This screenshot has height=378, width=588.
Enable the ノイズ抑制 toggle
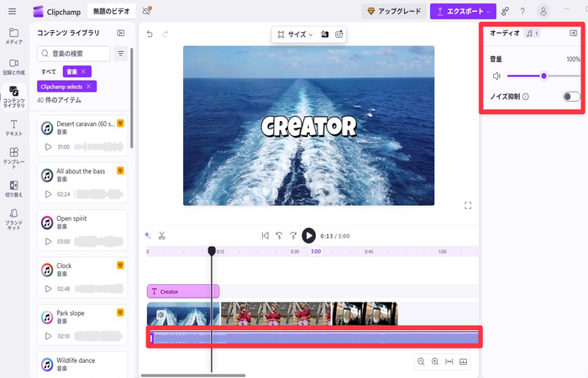click(571, 97)
